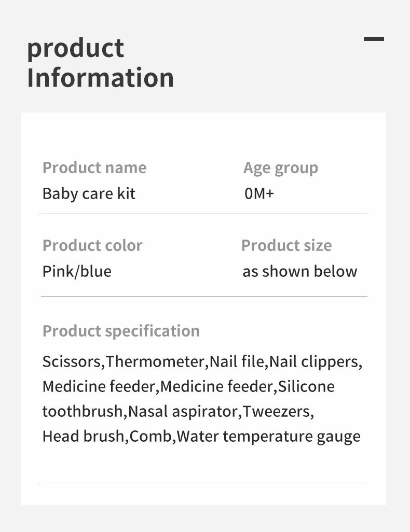The height and width of the screenshot is (532, 410).
Task: Select the 'Product specification' label
Action: click(121, 331)
